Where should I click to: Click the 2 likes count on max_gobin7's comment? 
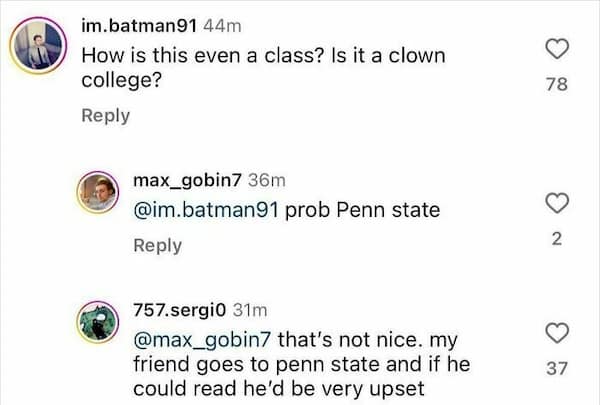557,238
